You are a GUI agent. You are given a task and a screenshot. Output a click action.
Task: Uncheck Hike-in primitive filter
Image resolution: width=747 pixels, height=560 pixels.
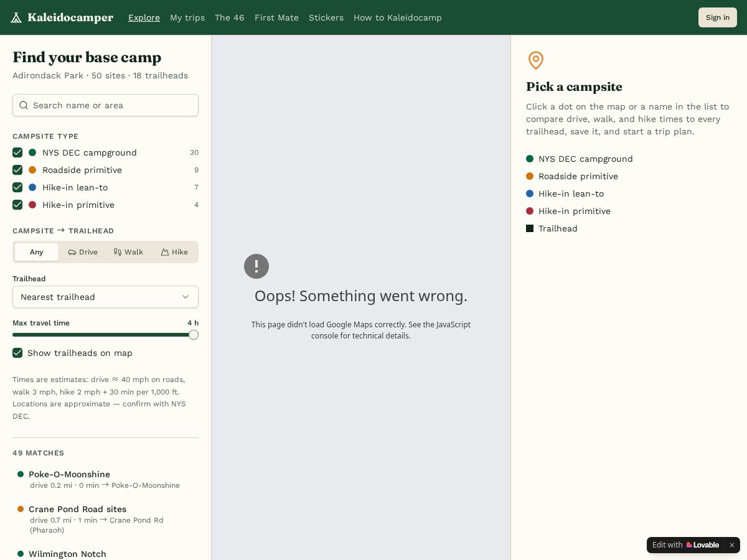[17, 205]
